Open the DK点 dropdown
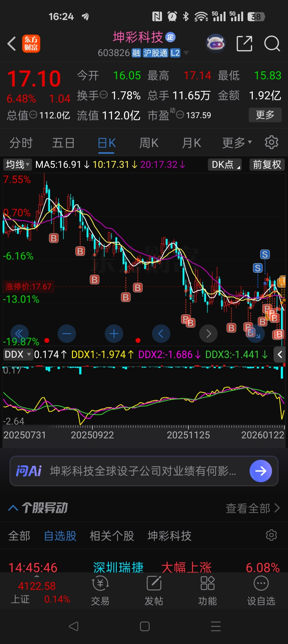Image resolution: width=288 pixels, height=644 pixels. [225, 165]
